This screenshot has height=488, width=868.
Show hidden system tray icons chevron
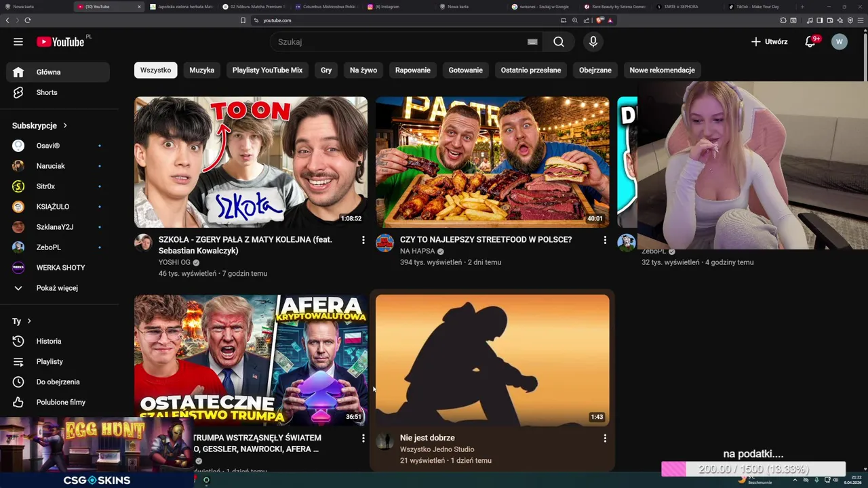(795, 480)
